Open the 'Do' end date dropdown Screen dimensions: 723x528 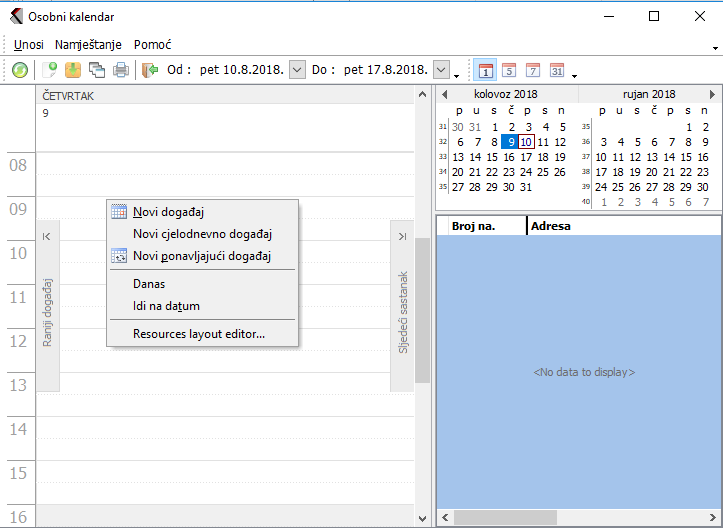click(x=442, y=70)
